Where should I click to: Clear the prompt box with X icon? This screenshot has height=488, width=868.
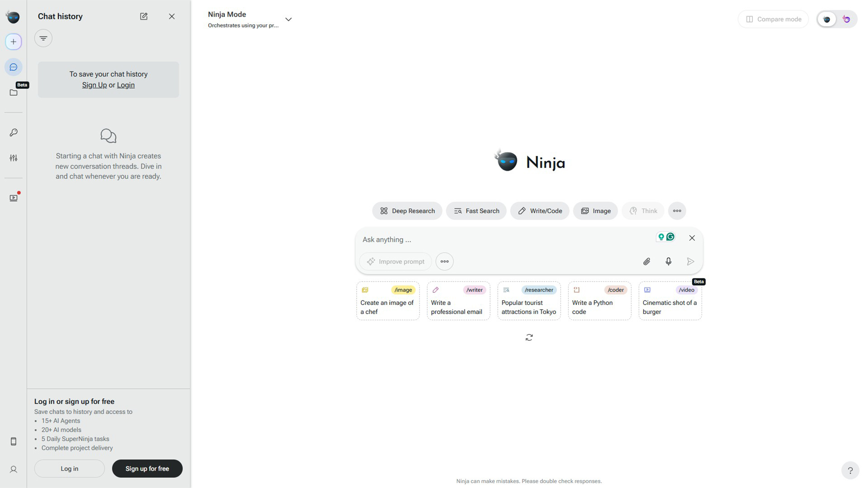(692, 238)
